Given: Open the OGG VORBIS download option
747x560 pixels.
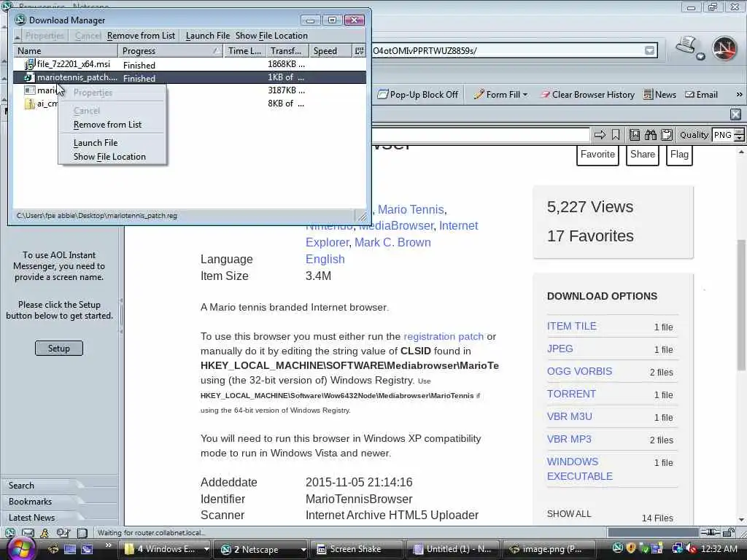Looking at the screenshot, I should [579, 371].
